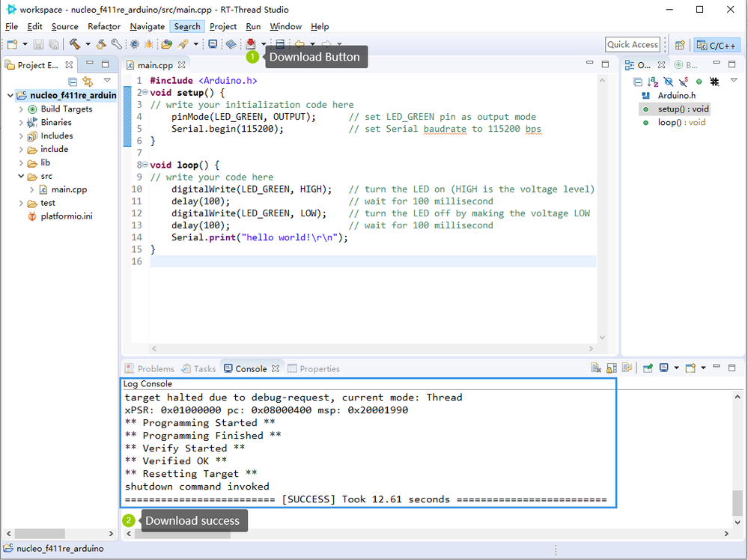Select Arduino.h in the Outline

click(676, 95)
